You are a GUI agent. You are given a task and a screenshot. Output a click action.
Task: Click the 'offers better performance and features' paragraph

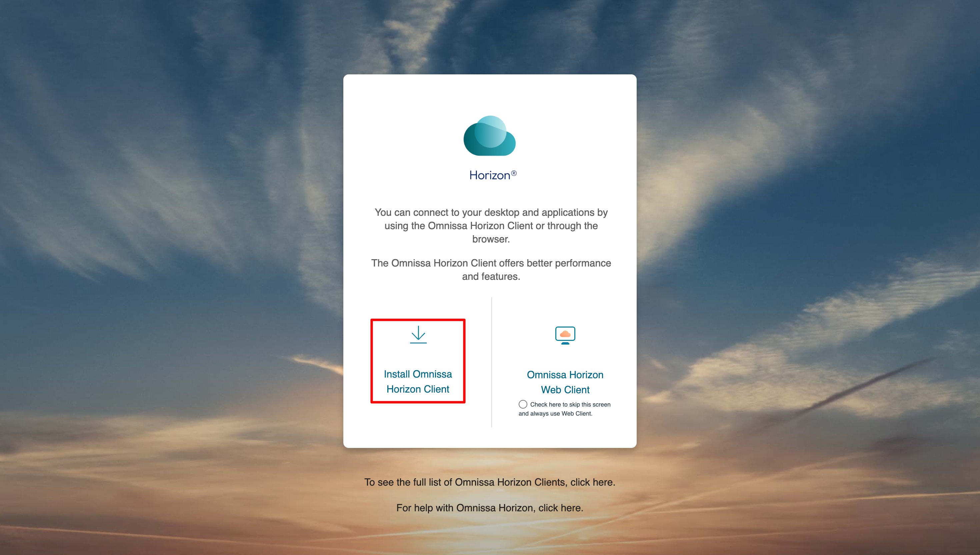coord(491,269)
